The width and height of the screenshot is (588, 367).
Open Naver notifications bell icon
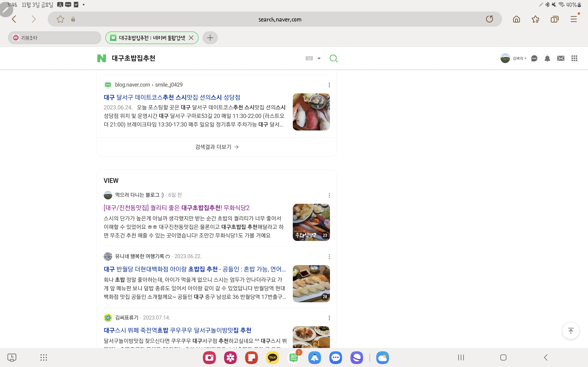547,58
